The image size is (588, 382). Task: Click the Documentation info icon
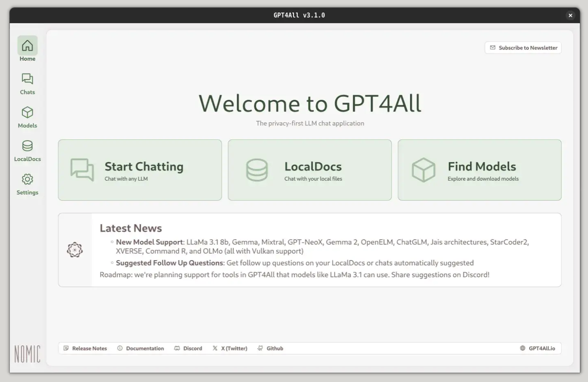click(x=120, y=348)
